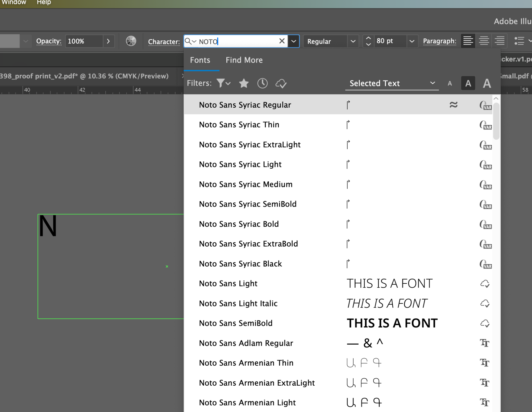
Task: Switch to the Find More tab
Action: tap(244, 60)
